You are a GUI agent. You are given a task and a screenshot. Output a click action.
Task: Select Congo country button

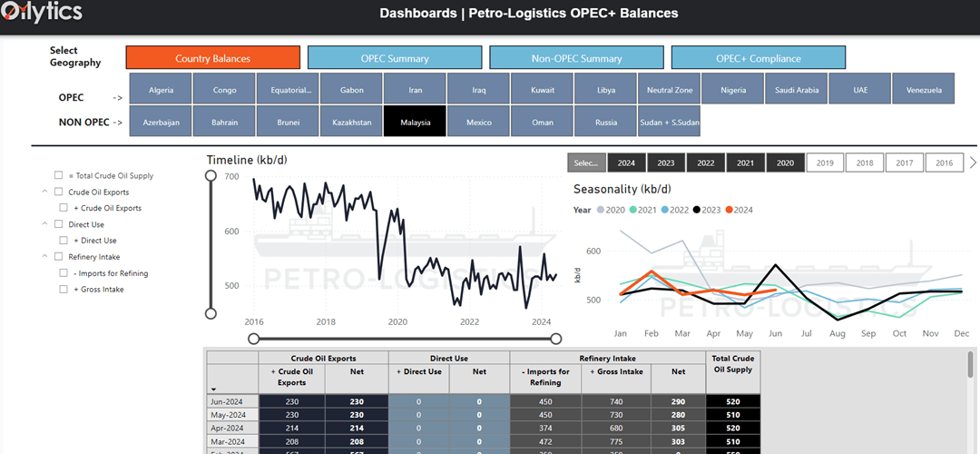pyautogui.click(x=224, y=89)
